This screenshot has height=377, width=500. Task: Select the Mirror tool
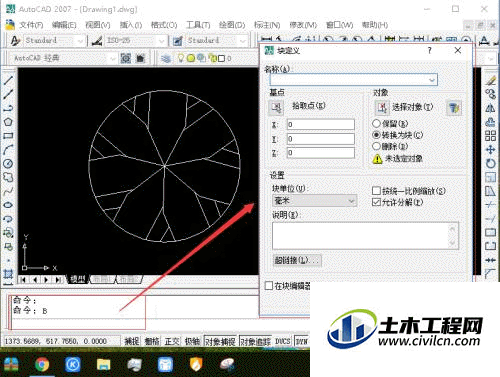click(x=490, y=108)
